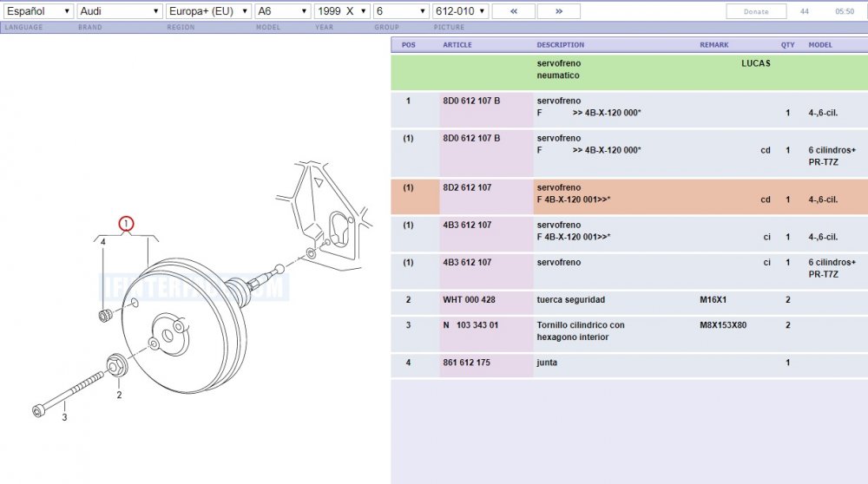Click callout number 4 in the diagram
The height and width of the screenshot is (484, 868).
tap(102, 242)
